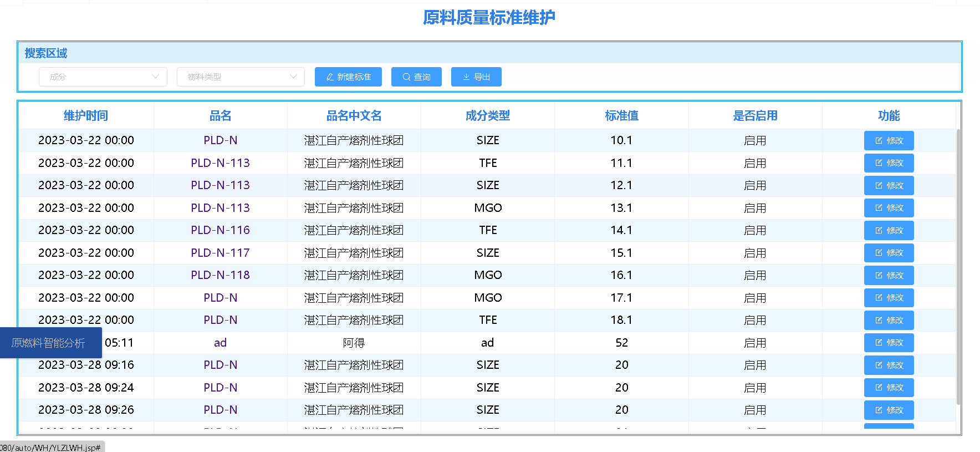Click the 阿得 cell in 品名中文名 column
Viewport: 980px width, 452px height.
coord(354,343)
